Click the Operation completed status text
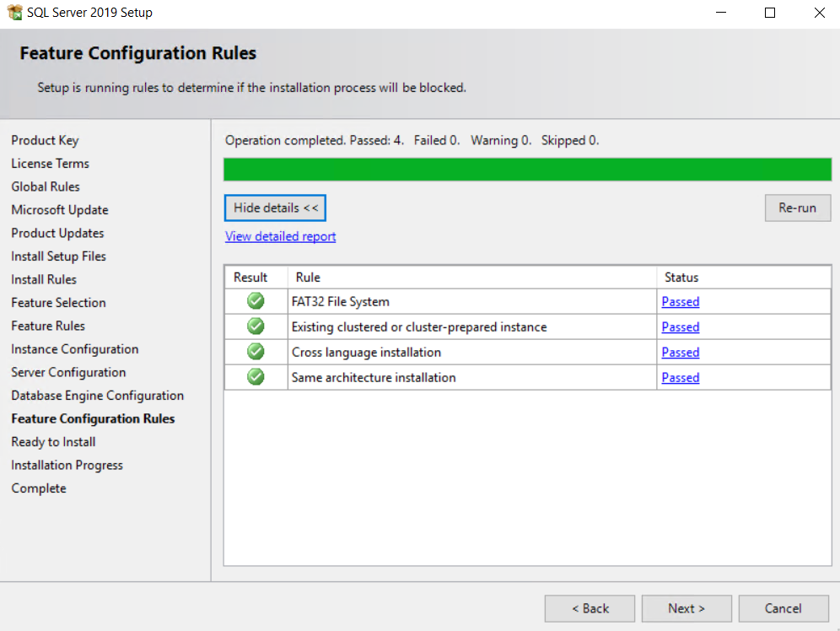 [x=412, y=140]
